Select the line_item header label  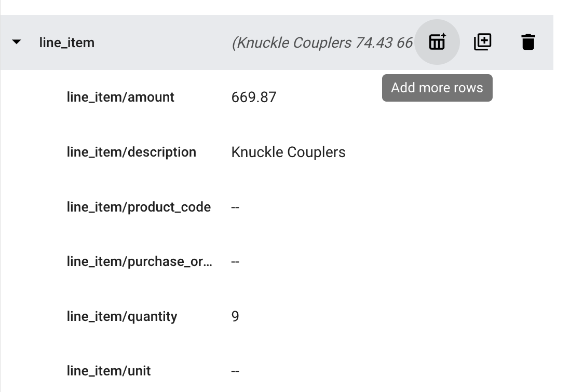pyautogui.click(x=66, y=43)
